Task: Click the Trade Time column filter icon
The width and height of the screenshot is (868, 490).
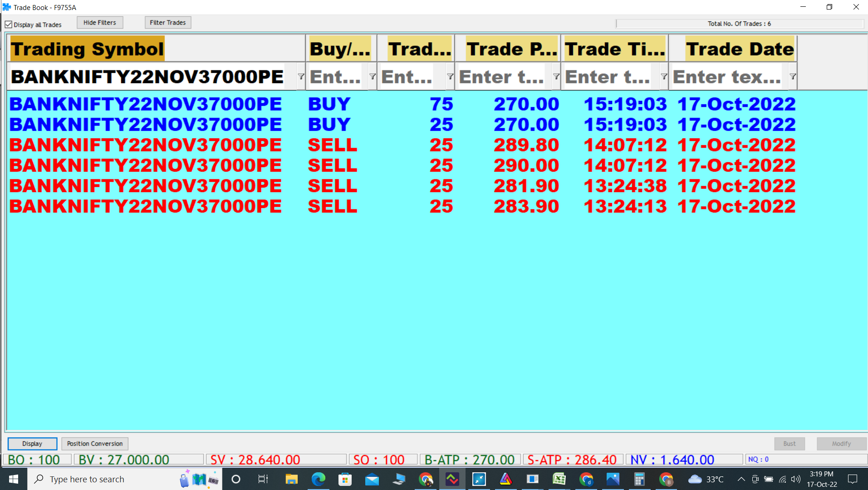Action: (664, 76)
